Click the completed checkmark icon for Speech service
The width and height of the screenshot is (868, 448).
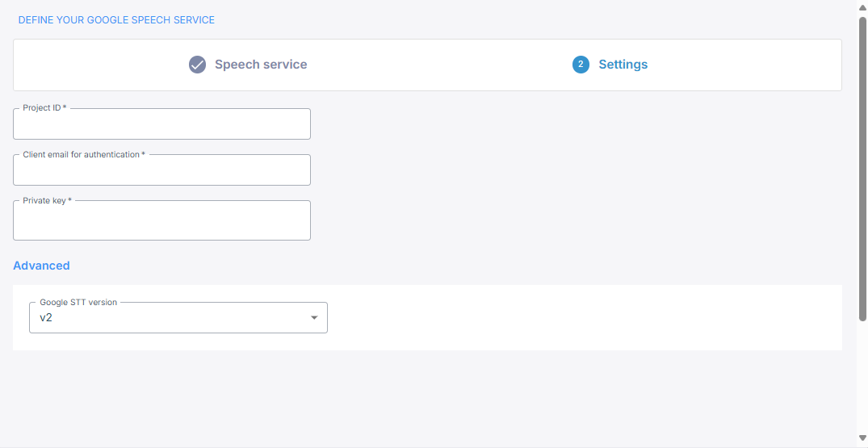pyautogui.click(x=197, y=65)
